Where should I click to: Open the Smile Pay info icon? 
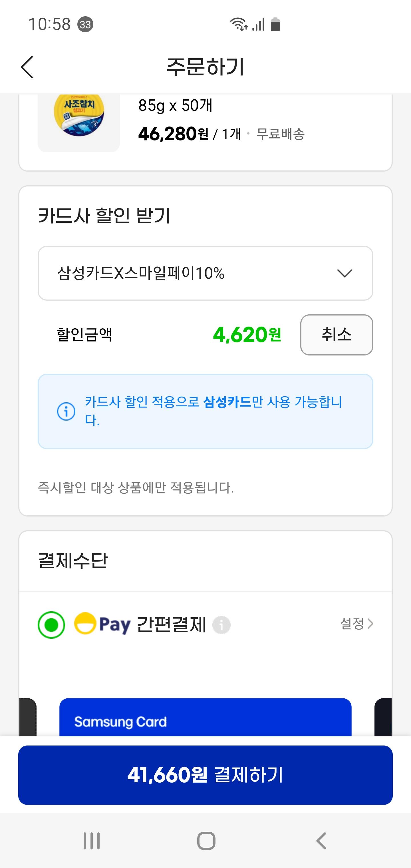tap(221, 625)
